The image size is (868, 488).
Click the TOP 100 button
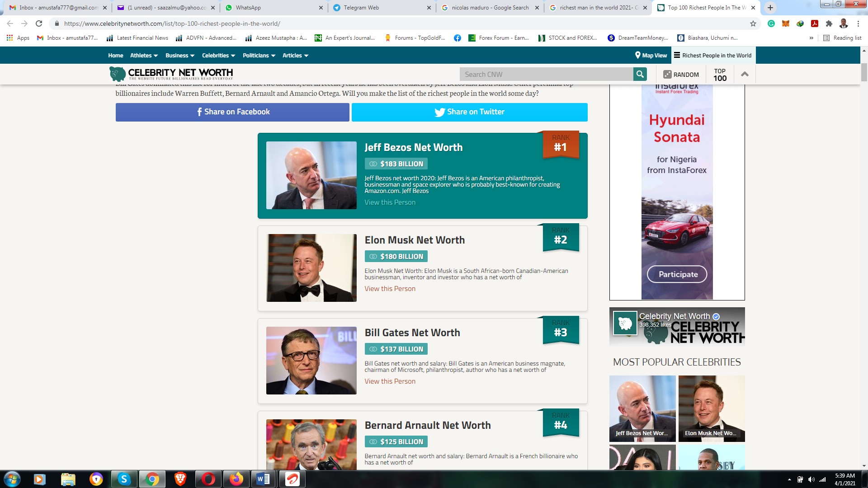pos(720,75)
